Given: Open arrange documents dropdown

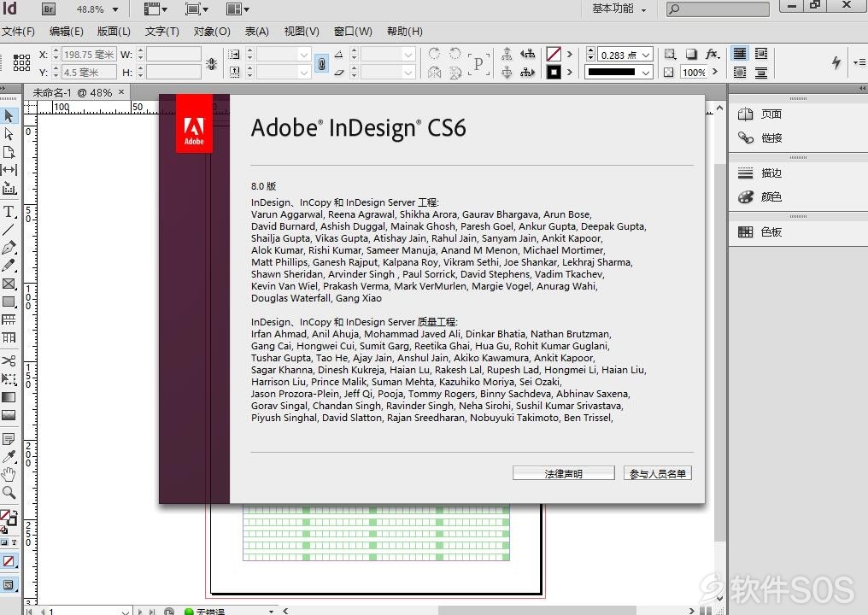Looking at the screenshot, I should 238,9.
